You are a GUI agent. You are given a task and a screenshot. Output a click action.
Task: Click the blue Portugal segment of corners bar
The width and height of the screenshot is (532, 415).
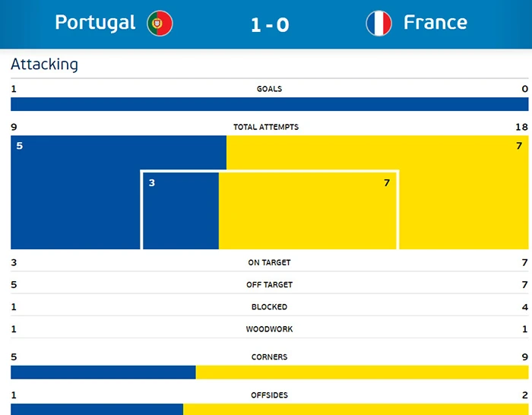click(x=103, y=372)
